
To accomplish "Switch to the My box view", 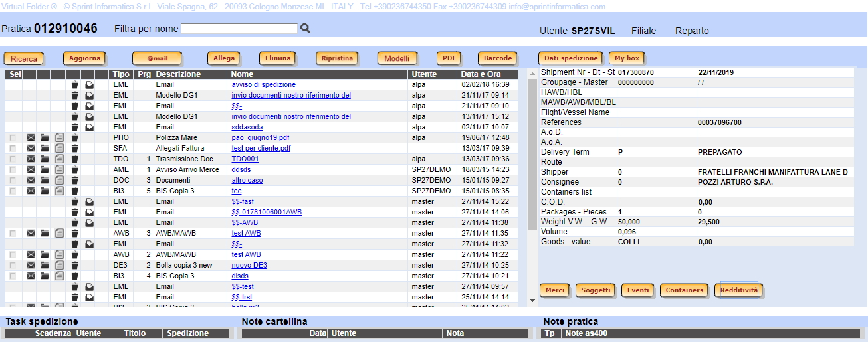I will pyautogui.click(x=627, y=58).
